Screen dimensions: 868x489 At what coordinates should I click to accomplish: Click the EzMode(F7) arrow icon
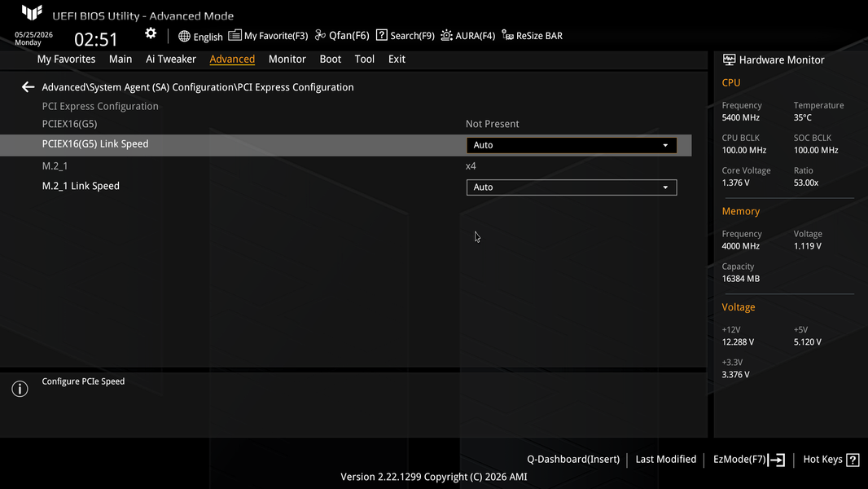777,460
